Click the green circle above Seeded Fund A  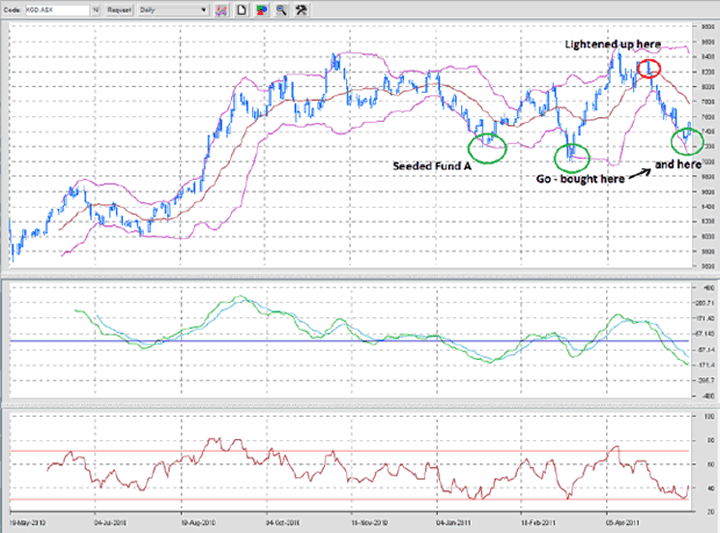488,147
